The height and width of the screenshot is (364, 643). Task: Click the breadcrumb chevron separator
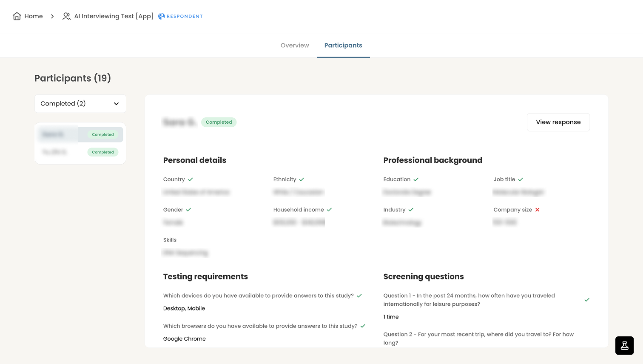pos(52,16)
